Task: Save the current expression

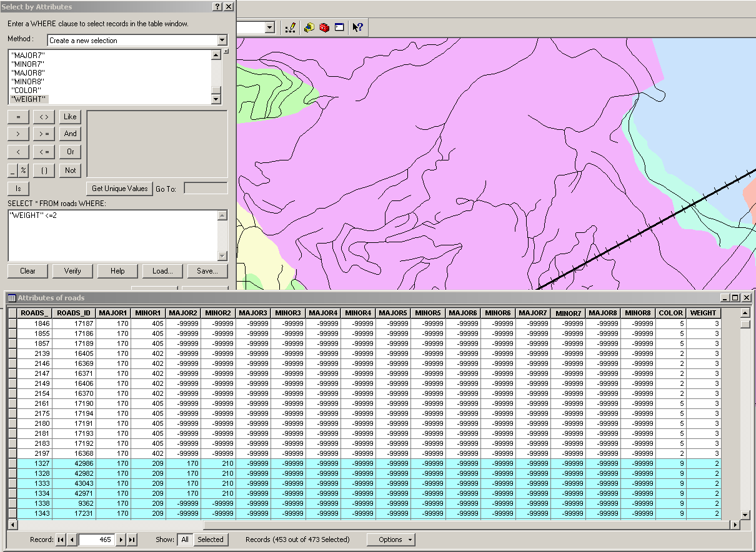Action: point(207,271)
